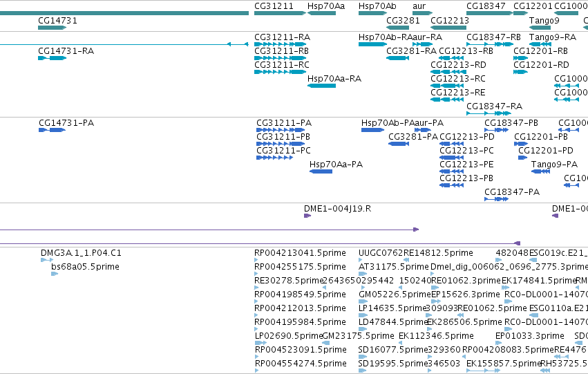The height and width of the screenshot is (374, 588).
Task: Select the CG31211-PC protein label
Action: (283, 151)
